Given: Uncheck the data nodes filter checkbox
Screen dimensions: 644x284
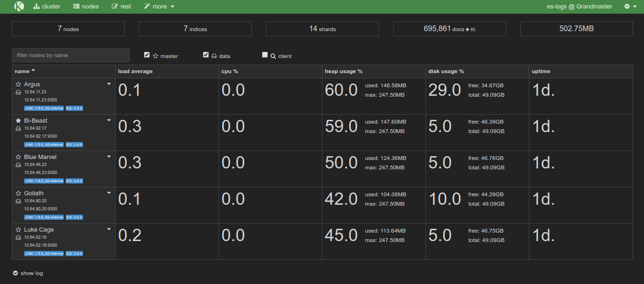Looking at the screenshot, I should 206,55.
